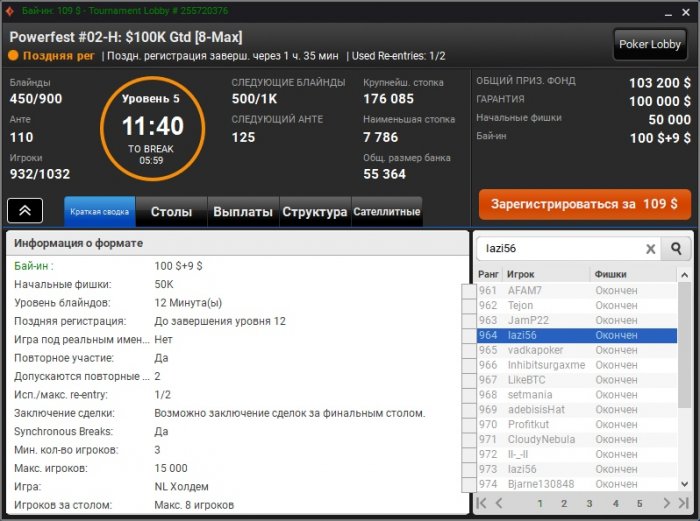Viewport: 700px width, 521px height.
Task: Go to last page of player list
Action: point(684,503)
